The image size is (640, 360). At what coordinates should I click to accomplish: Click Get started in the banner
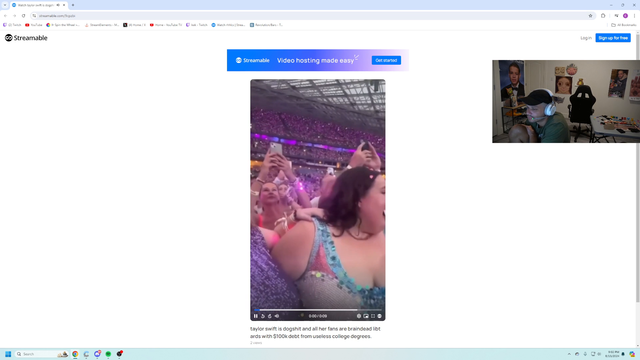386,60
